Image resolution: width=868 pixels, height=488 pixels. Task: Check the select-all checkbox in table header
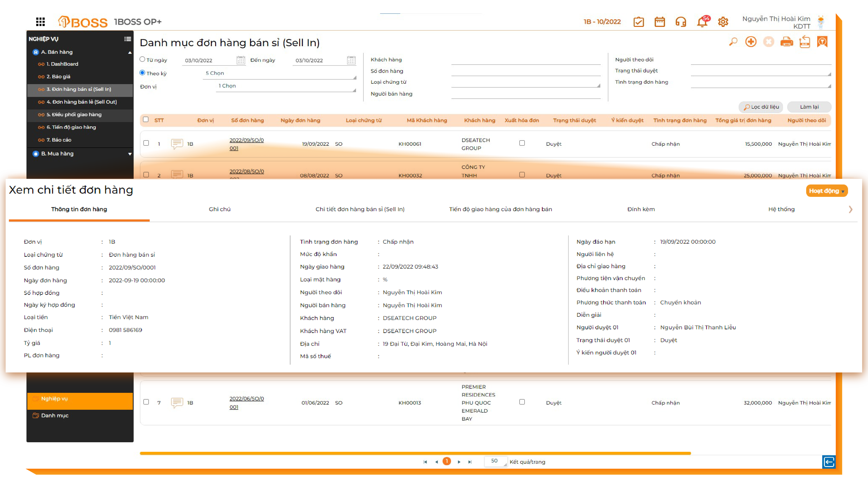[146, 119]
